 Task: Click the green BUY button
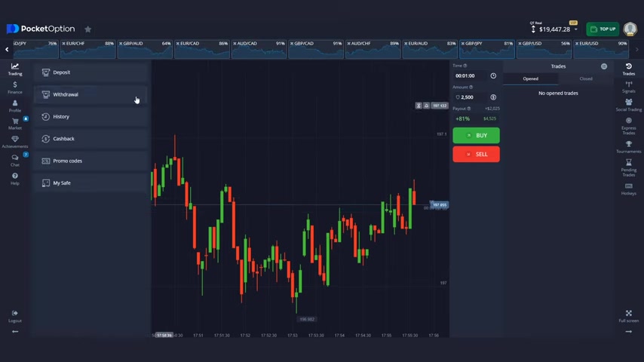(476, 135)
